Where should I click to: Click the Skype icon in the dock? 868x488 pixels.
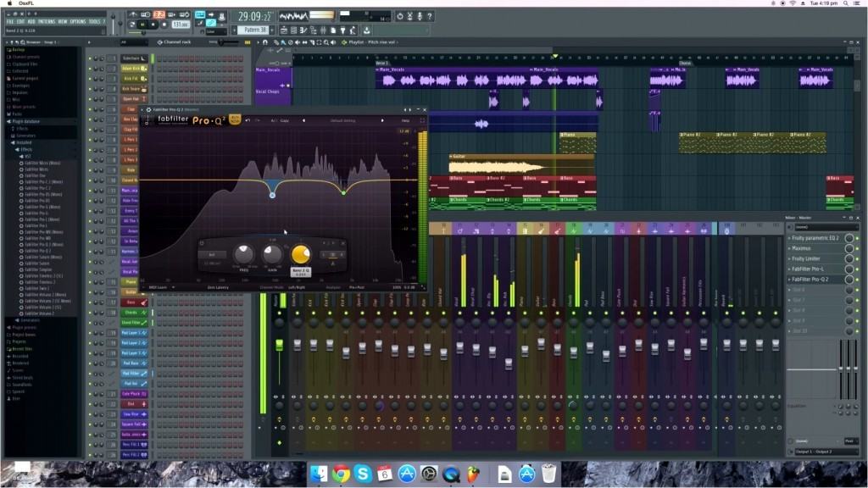(x=364, y=474)
